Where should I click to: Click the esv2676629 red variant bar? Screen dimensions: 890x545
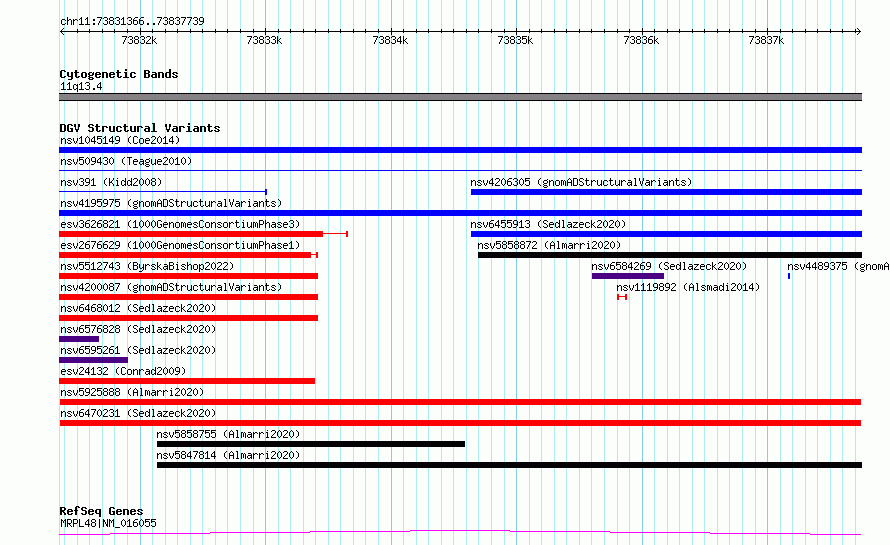click(x=186, y=255)
